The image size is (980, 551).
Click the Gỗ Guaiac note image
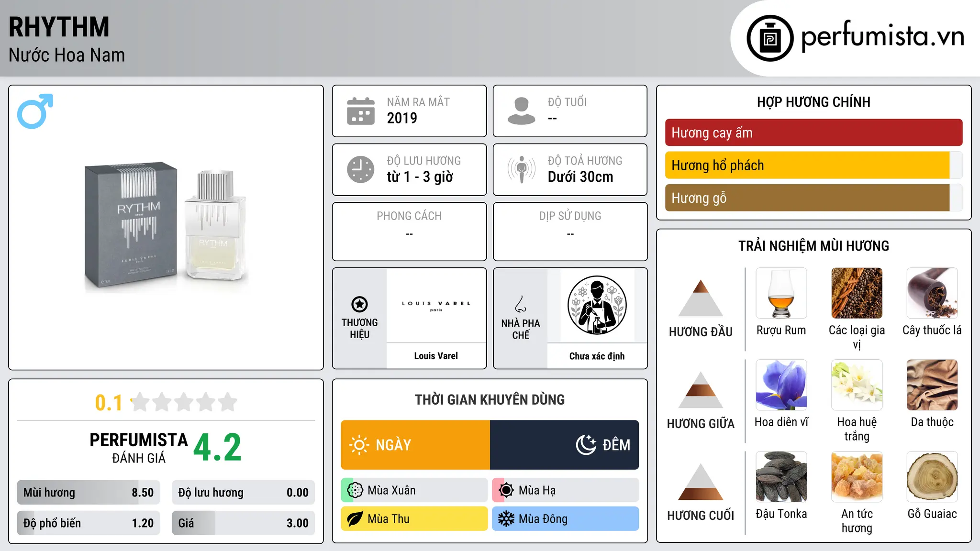coord(932,477)
